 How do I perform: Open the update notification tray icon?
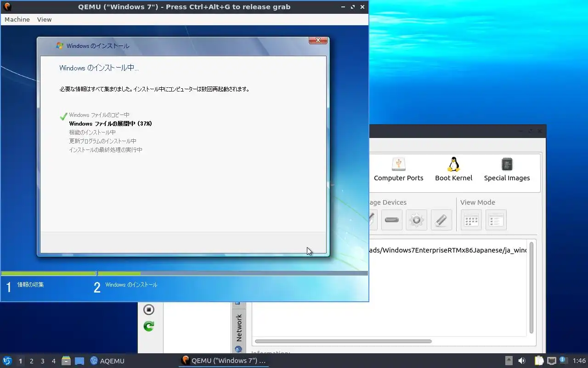coord(563,360)
